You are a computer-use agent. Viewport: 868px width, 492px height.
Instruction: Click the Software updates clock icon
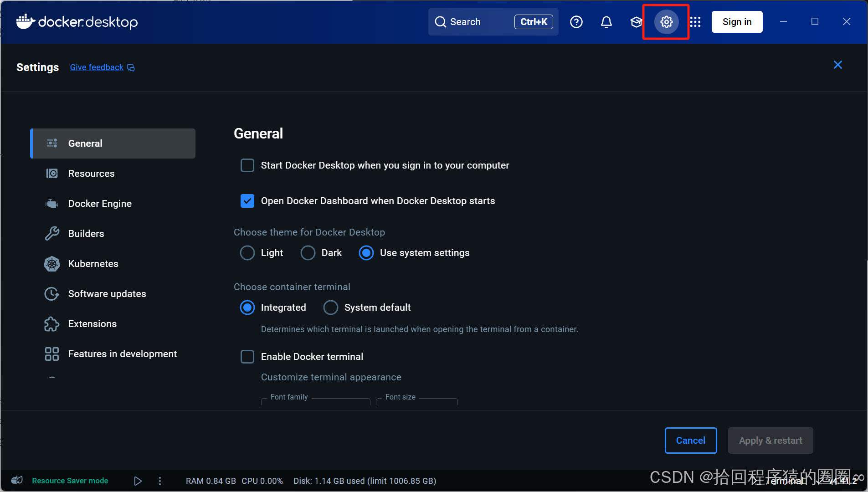click(x=52, y=294)
